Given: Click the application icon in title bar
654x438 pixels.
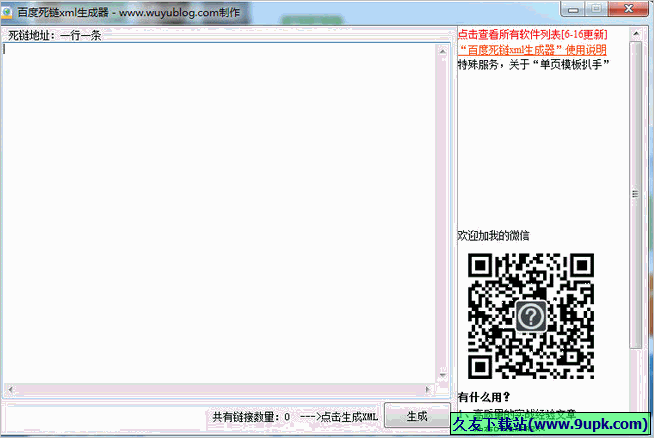Looking at the screenshot, I should [x=7, y=12].
